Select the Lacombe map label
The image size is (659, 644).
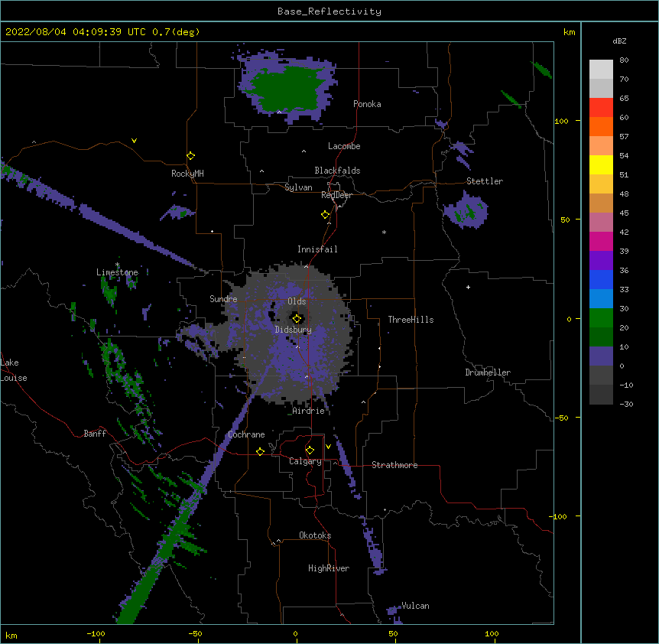(x=344, y=146)
